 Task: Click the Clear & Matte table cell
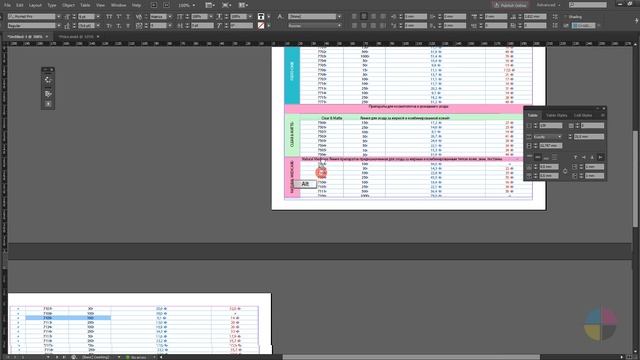(x=331, y=118)
